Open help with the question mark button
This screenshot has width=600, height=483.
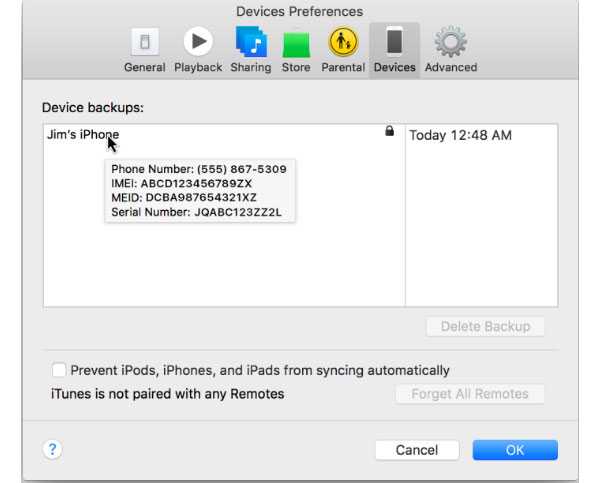pyautogui.click(x=53, y=450)
